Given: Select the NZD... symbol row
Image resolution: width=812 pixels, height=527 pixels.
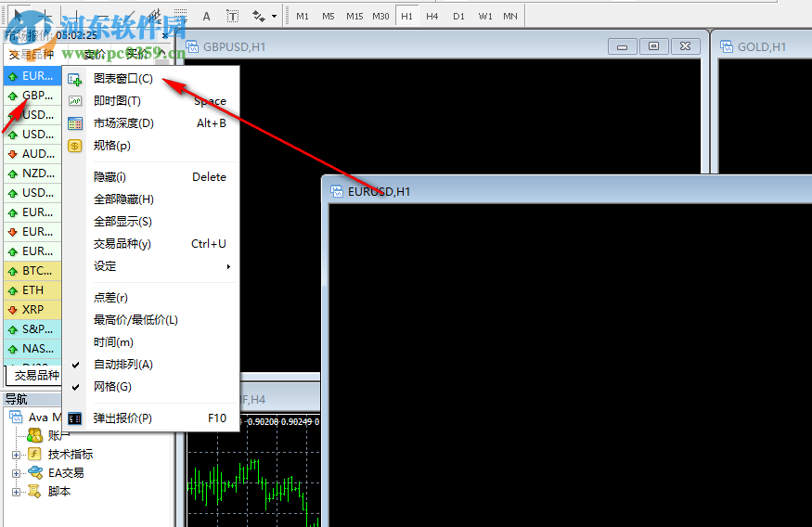Looking at the screenshot, I should coord(32,173).
